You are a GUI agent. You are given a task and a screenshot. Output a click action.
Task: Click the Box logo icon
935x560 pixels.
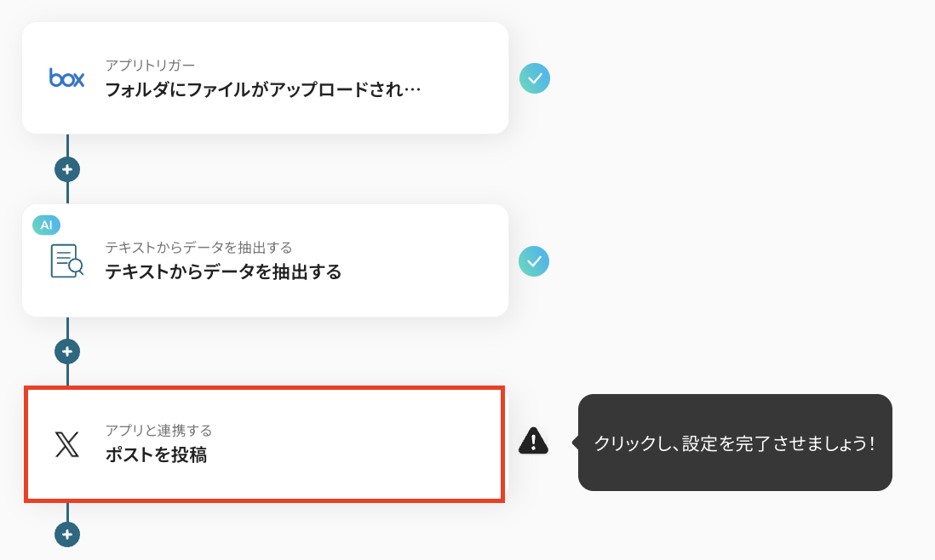pyautogui.click(x=66, y=78)
